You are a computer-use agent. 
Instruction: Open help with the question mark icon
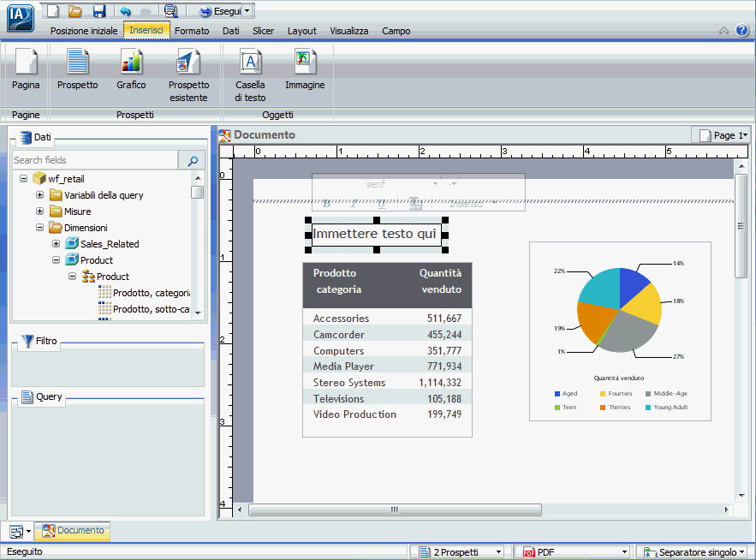[x=742, y=30]
